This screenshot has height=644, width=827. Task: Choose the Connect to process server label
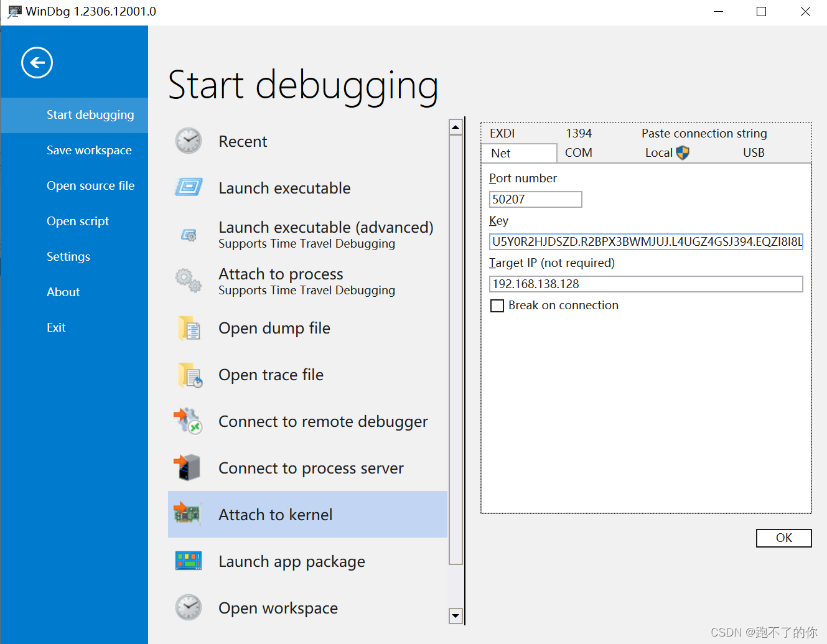[x=311, y=468]
